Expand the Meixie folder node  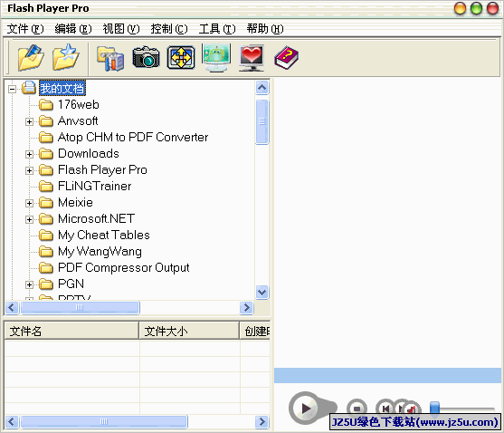click(29, 203)
